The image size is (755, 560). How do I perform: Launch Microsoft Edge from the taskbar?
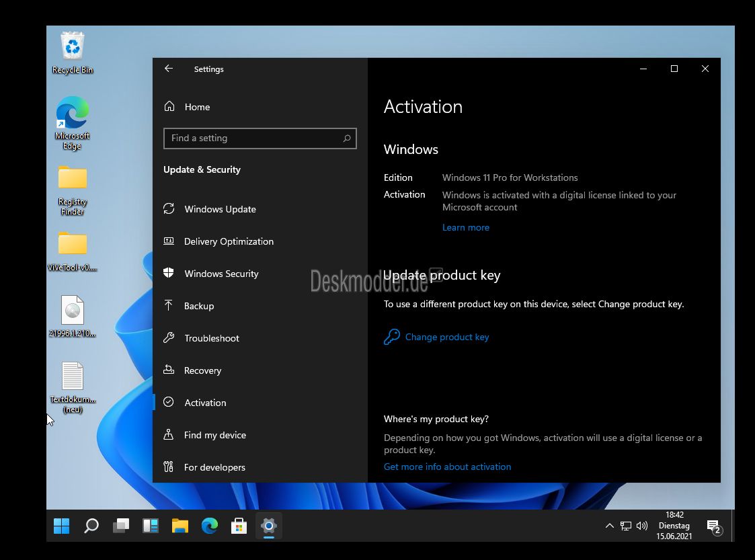click(210, 526)
